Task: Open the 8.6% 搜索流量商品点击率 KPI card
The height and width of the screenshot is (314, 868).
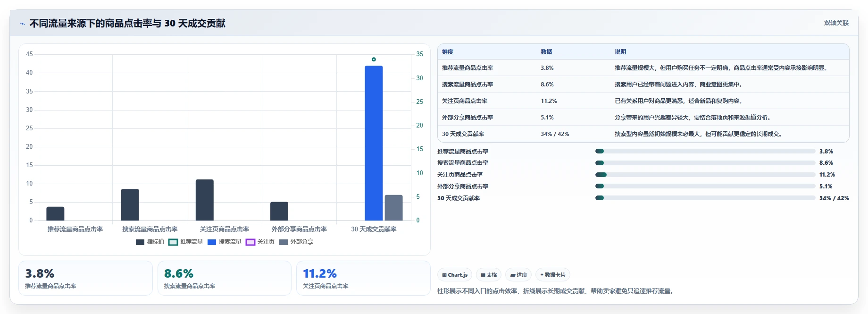Action: coord(225,278)
